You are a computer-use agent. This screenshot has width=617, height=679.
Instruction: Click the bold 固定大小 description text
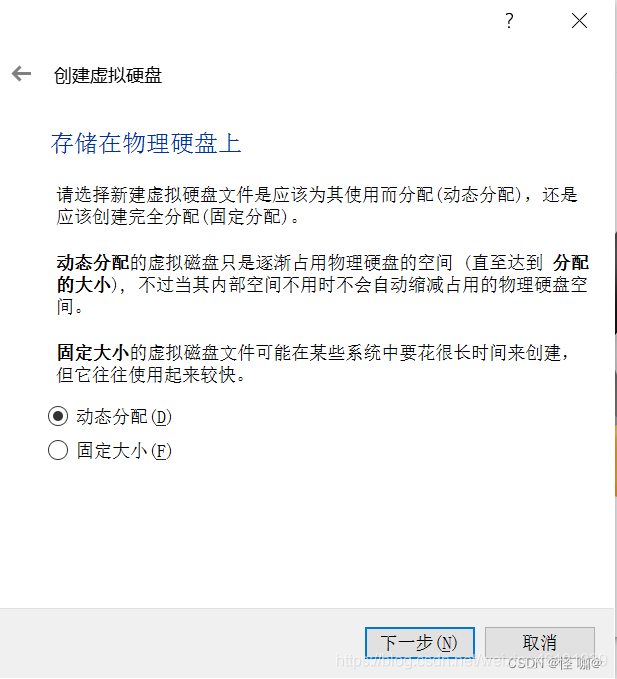93,352
